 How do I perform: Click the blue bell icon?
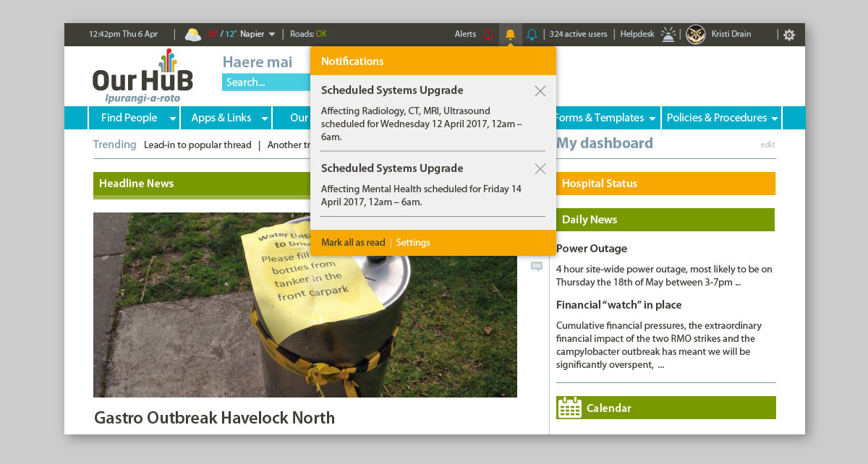532,35
